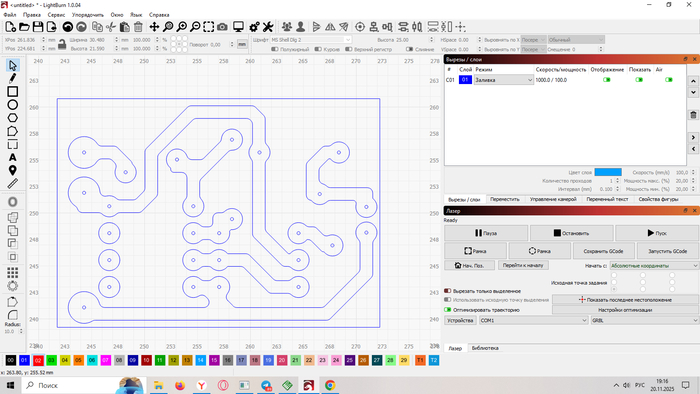The width and height of the screenshot is (700, 394).
Task: Open the 'Файл' menu
Action: (x=10, y=15)
